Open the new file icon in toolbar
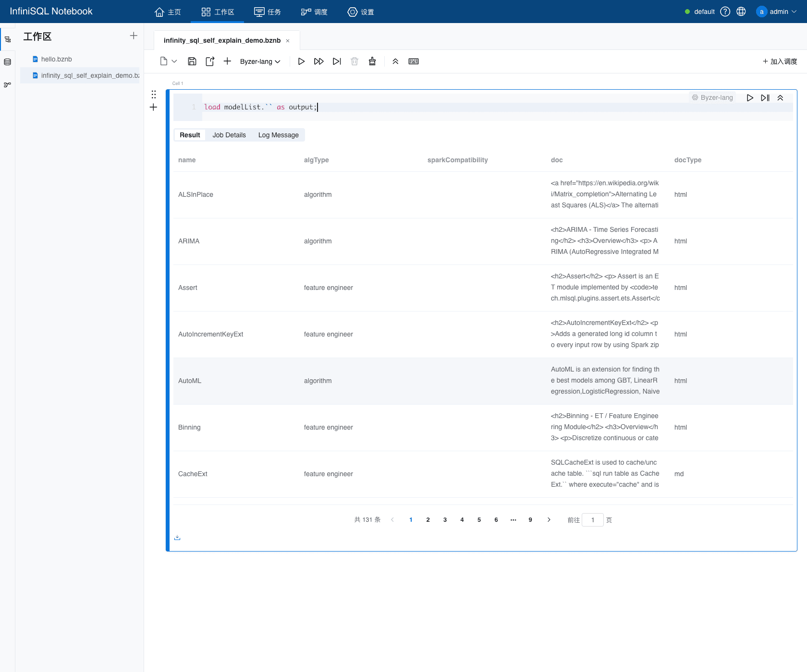Image resolution: width=807 pixels, height=672 pixels. pos(164,61)
